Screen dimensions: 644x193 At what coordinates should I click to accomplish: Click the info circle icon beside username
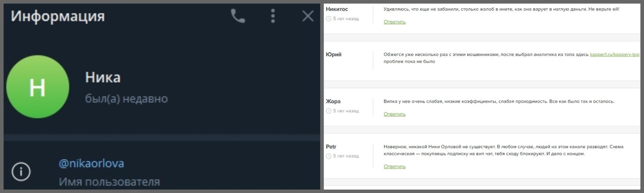point(21,172)
